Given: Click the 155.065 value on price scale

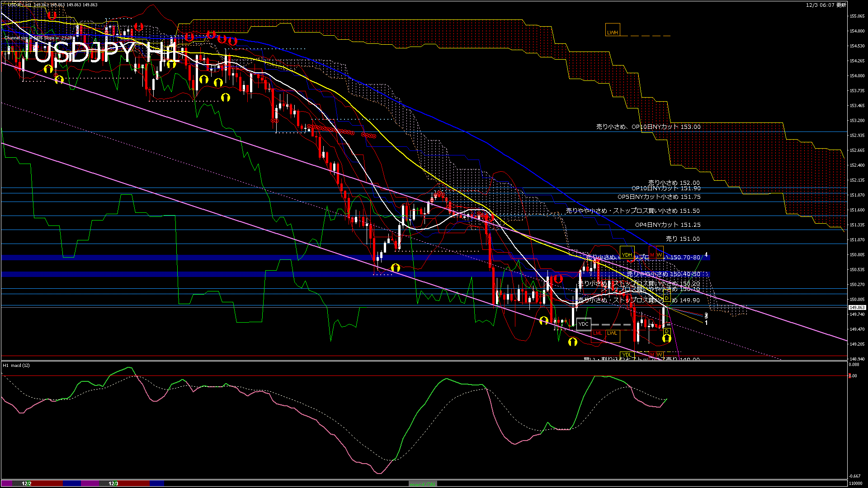Looking at the screenshot, I should coord(857,16).
